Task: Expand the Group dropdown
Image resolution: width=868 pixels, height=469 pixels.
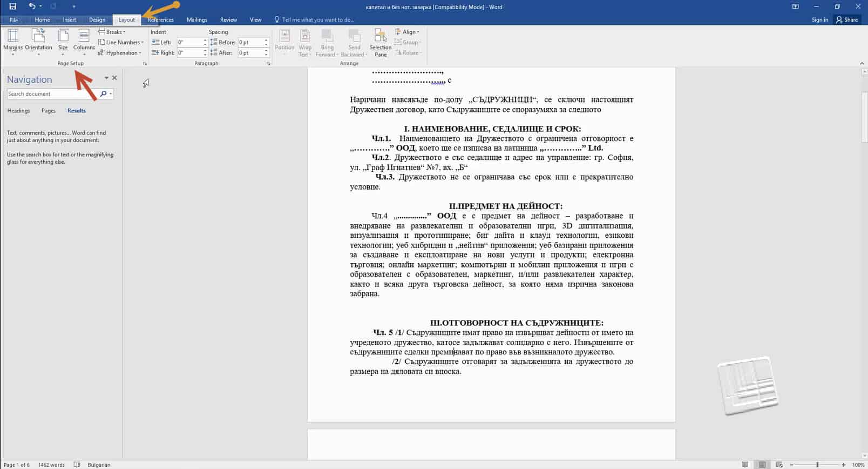Action: (408, 42)
